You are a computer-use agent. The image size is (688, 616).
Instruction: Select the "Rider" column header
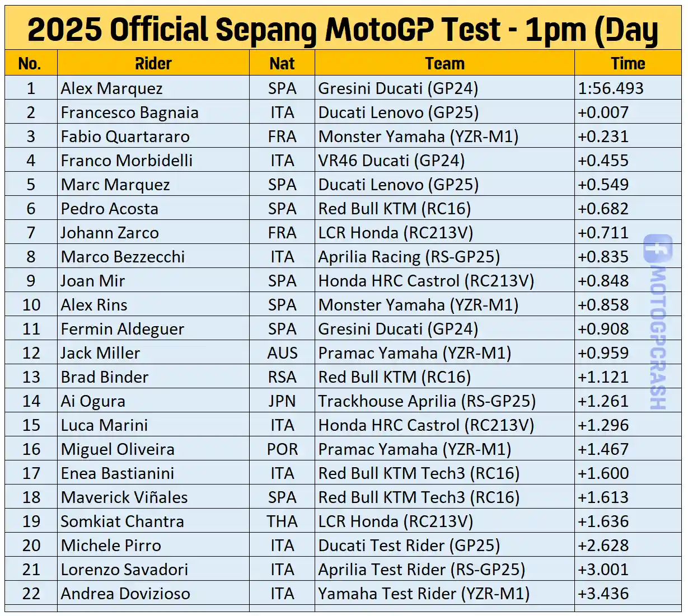click(x=153, y=64)
